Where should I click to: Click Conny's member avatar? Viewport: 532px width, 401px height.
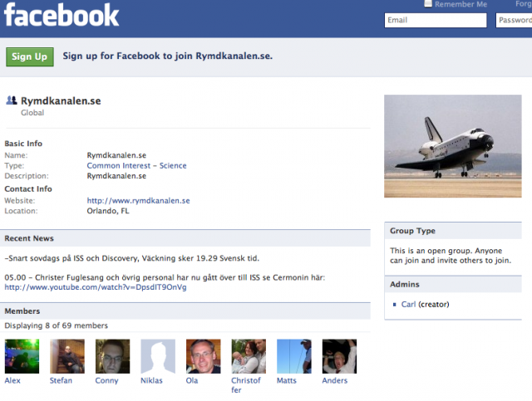pos(113,356)
